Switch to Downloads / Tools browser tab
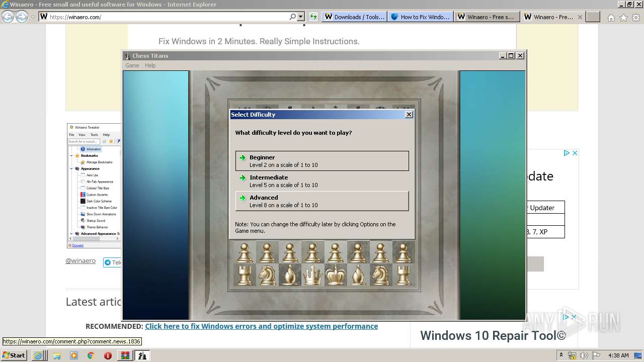 point(354,17)
